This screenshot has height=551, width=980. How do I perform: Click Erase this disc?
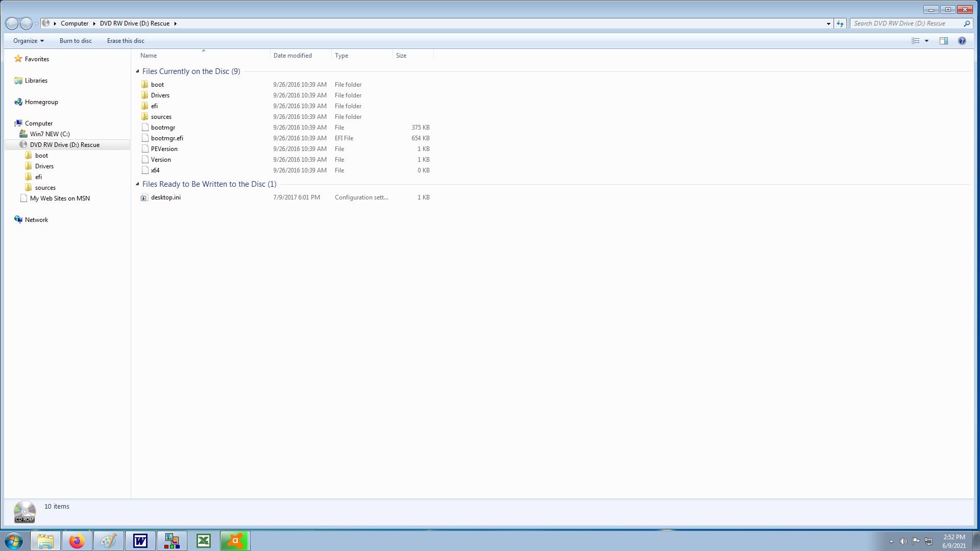tap(126, 41)
